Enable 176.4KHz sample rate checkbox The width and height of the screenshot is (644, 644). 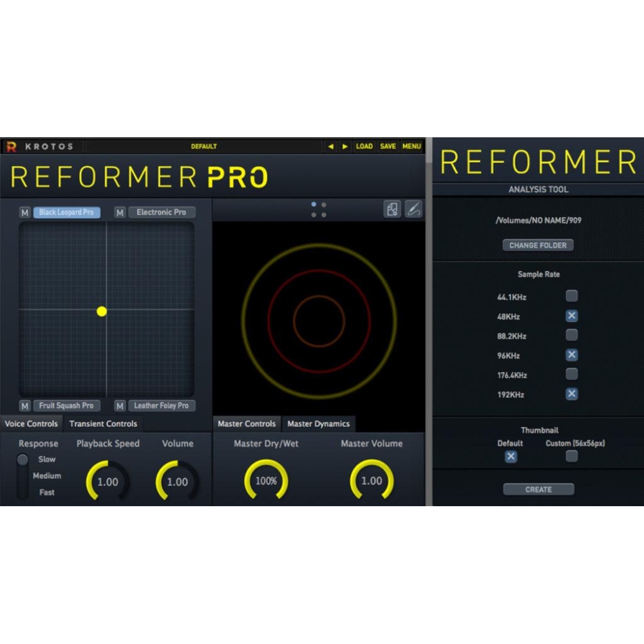pyautogui.click(x=572, y=374)
